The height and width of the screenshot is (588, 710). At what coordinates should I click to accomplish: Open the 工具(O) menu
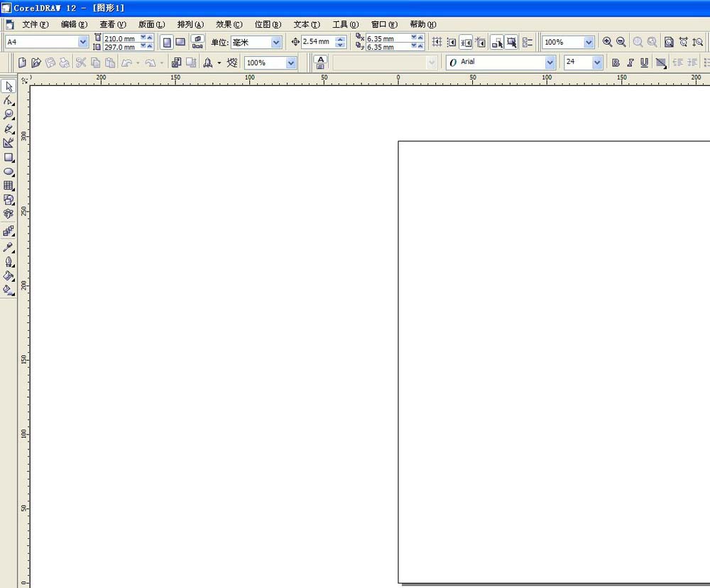tap(346, 24)
